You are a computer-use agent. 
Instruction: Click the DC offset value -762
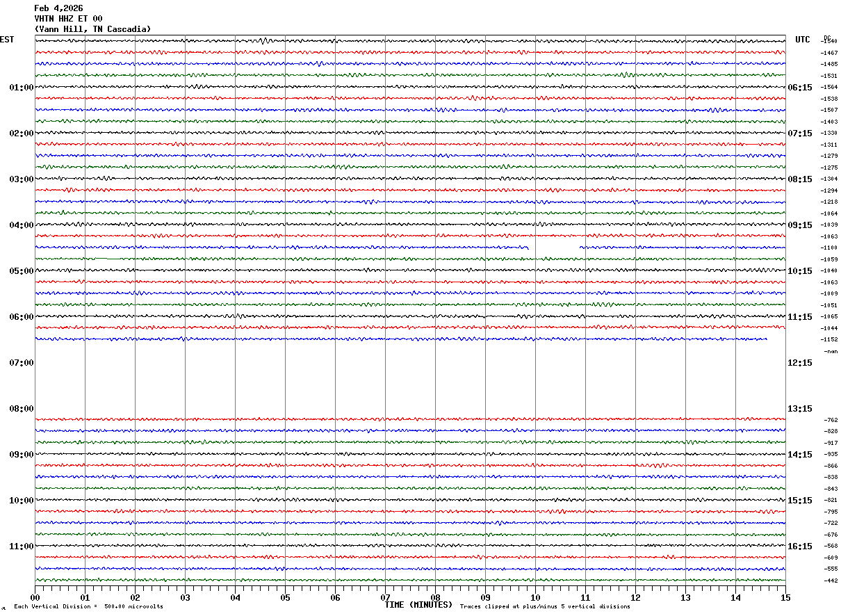pyautogui.click(x=831, y=420)
